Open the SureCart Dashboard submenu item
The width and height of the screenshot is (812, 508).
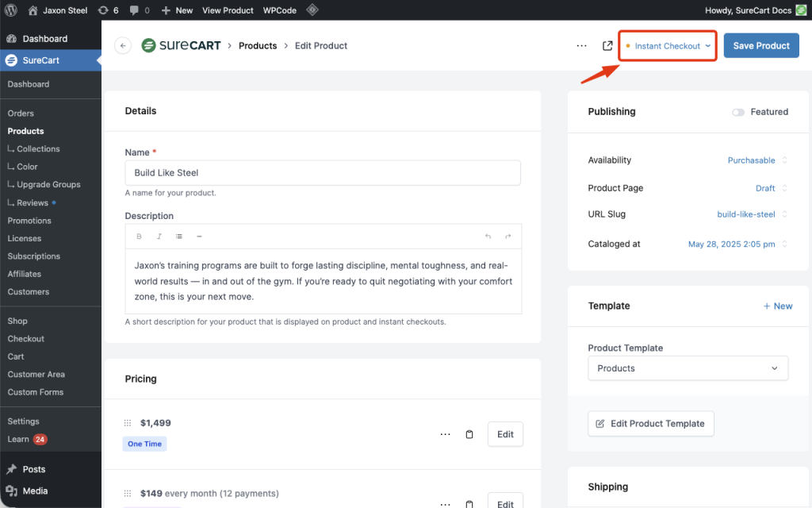29,84
